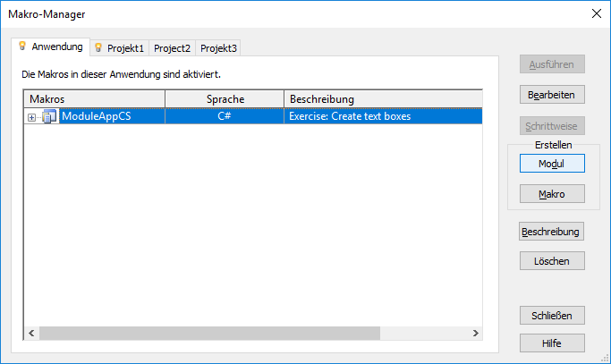Click the lightbulb icon on Projekt1 tab

point(98,47)
